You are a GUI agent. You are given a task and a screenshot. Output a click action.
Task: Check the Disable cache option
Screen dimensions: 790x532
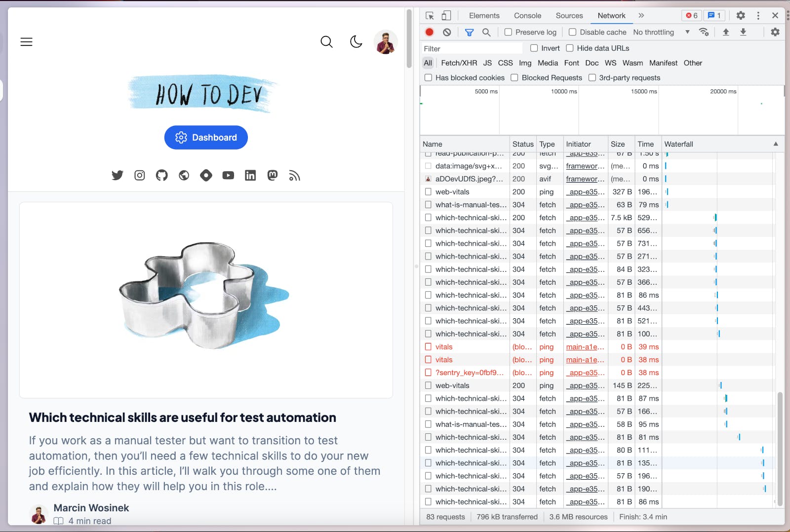pyautogui.click(x=572, y=32)
